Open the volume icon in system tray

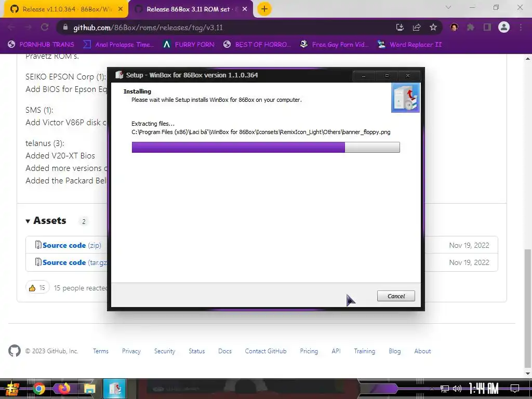coord(457,389)
